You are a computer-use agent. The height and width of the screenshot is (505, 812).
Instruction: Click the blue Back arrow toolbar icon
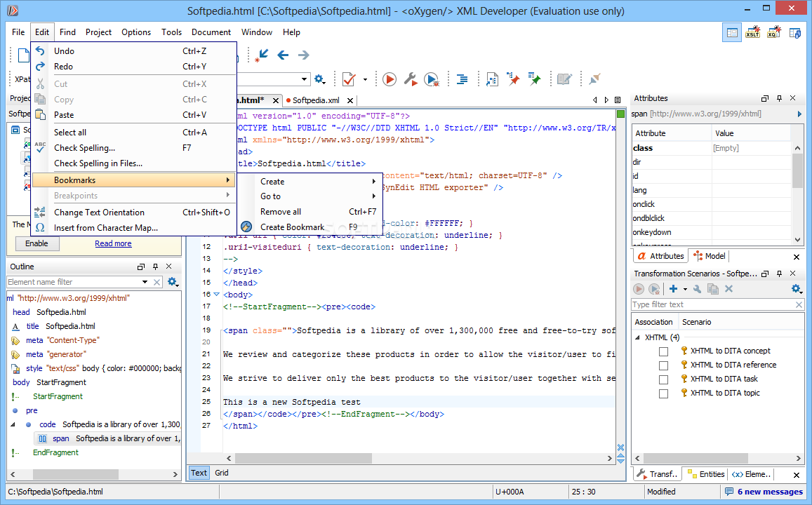[283, 55]
